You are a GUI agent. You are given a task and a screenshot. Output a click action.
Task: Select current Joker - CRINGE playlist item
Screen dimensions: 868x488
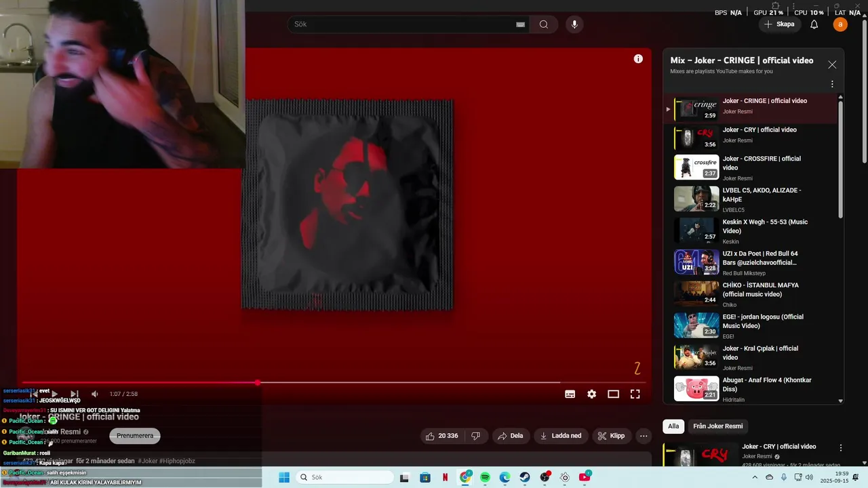coord(751,108)
